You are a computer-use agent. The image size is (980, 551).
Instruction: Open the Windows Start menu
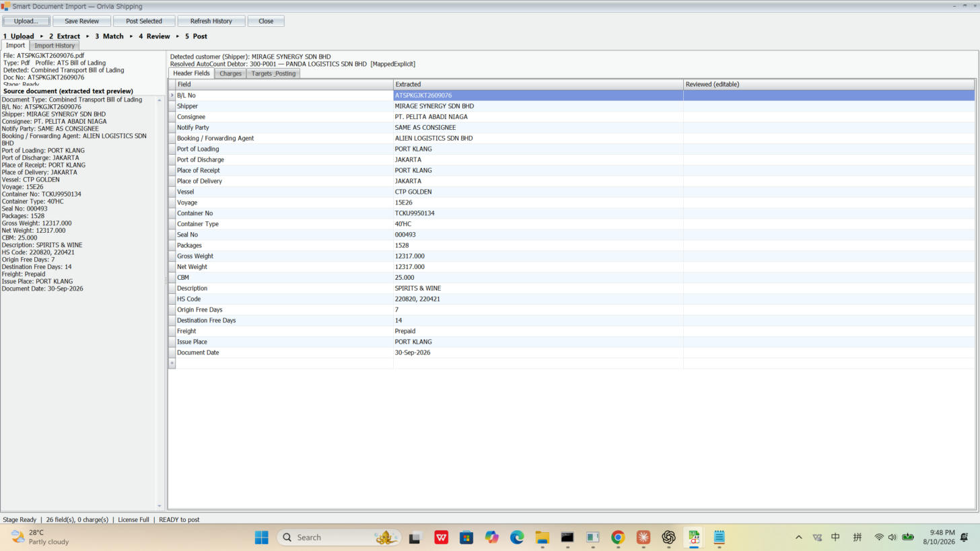click(x=262, y=537)
